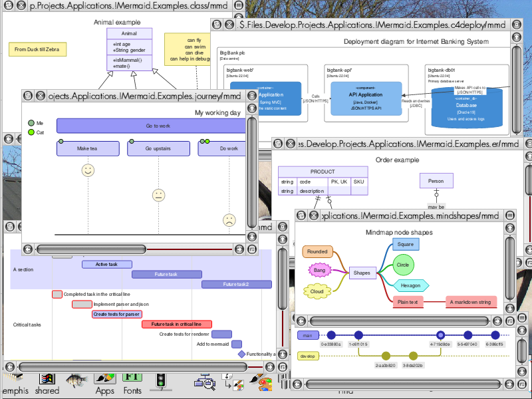Click the 'Person' entity box
Image resolution: width=532 pixels, height=399 pixels.
(436, 181)
